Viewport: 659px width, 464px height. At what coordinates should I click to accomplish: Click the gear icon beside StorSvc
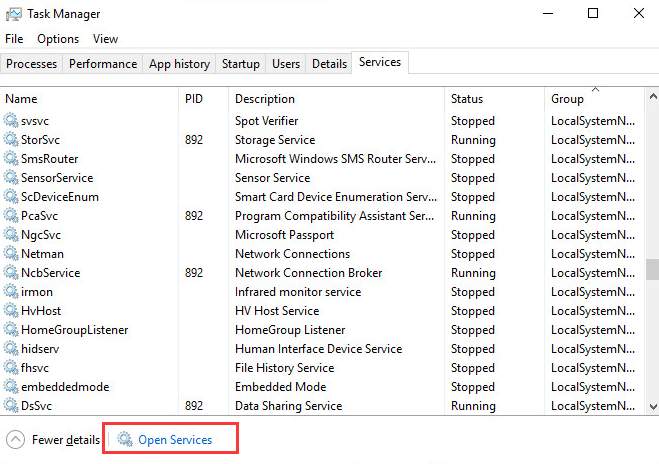tap(12, 140)
